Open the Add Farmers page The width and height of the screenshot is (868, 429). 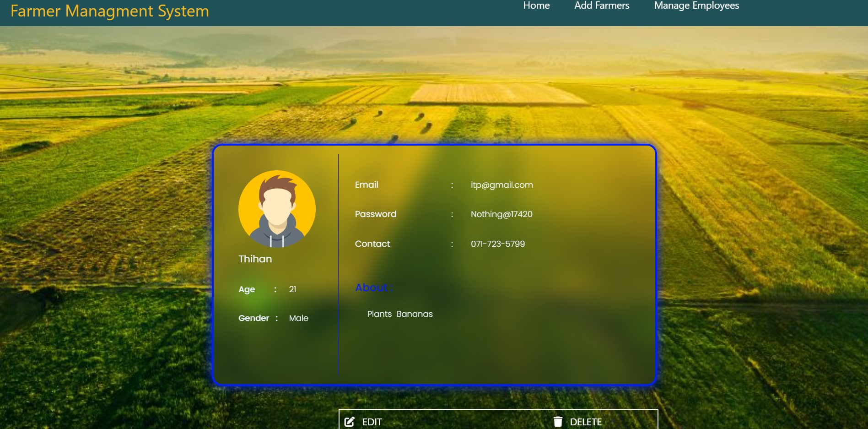click(601, 6)
